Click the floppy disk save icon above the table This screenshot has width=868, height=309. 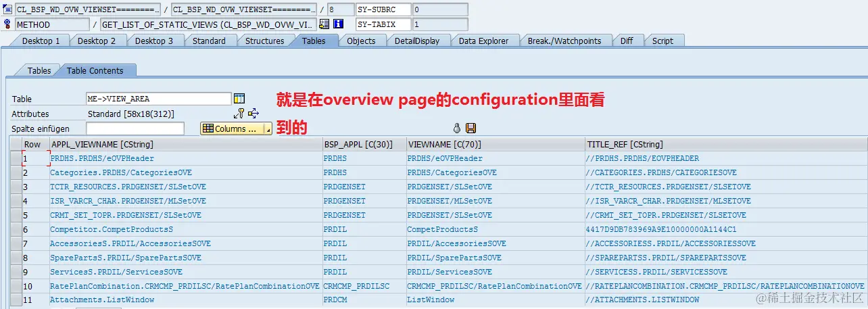point(471,128)
